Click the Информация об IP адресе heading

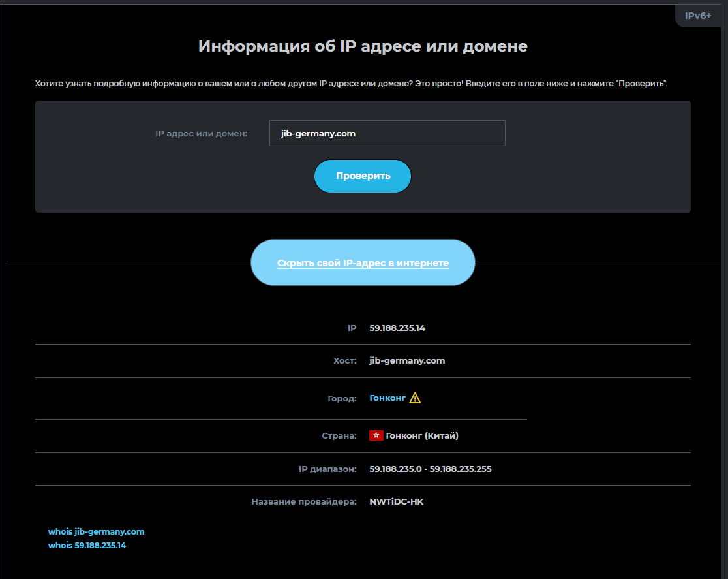point(363,46)
